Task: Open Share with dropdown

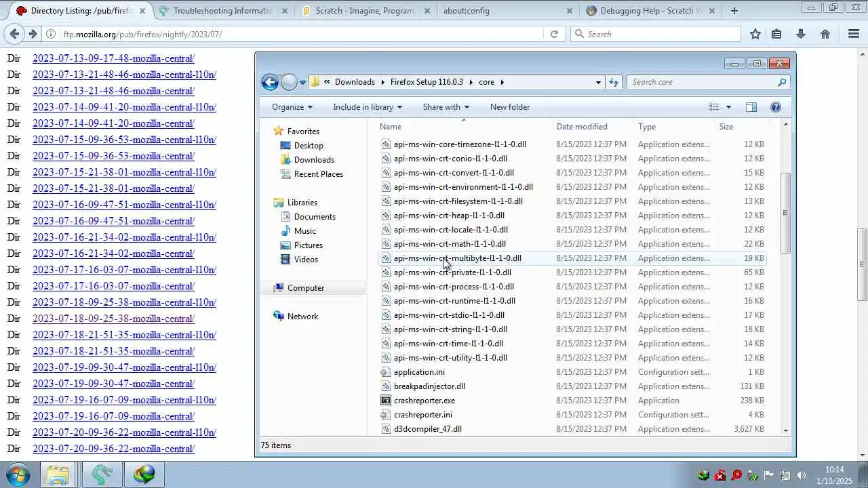Action: (446, 107)
